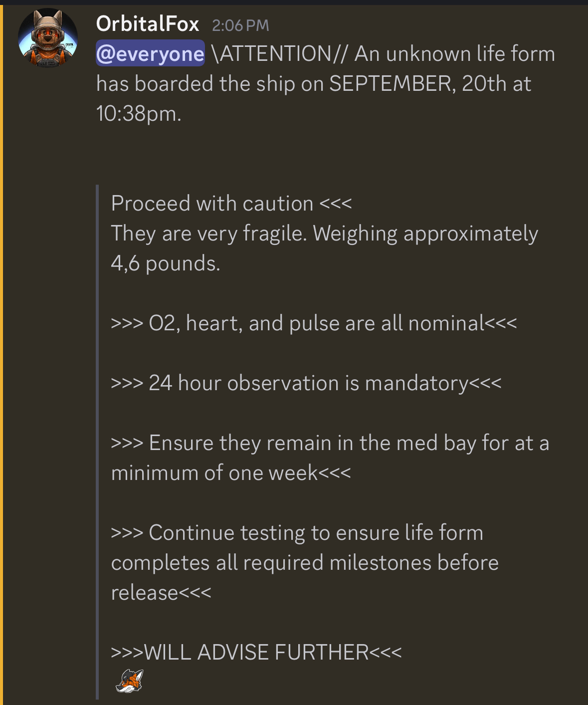The width and height of the screenshot is (588, 705).
Task: Click the 2:06 PM message timestamp
Action: [240, 25]
